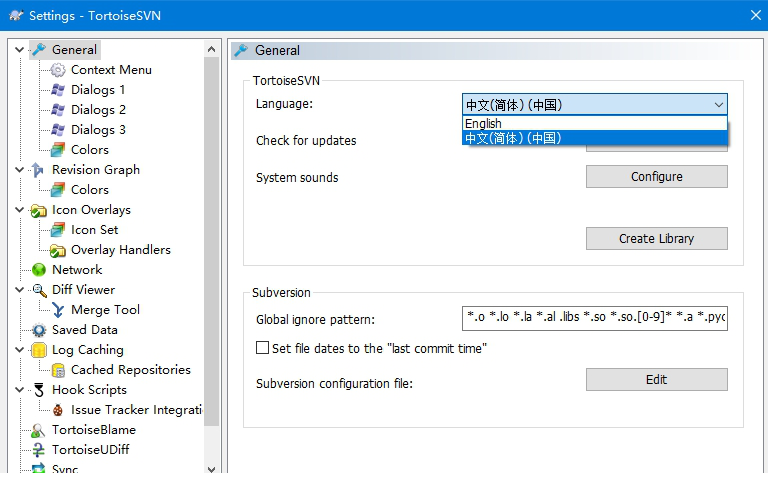The image size is (768, 491).
Task: Click the Icon Set icon
Action: pyautogui.click(x=58, y=230)
